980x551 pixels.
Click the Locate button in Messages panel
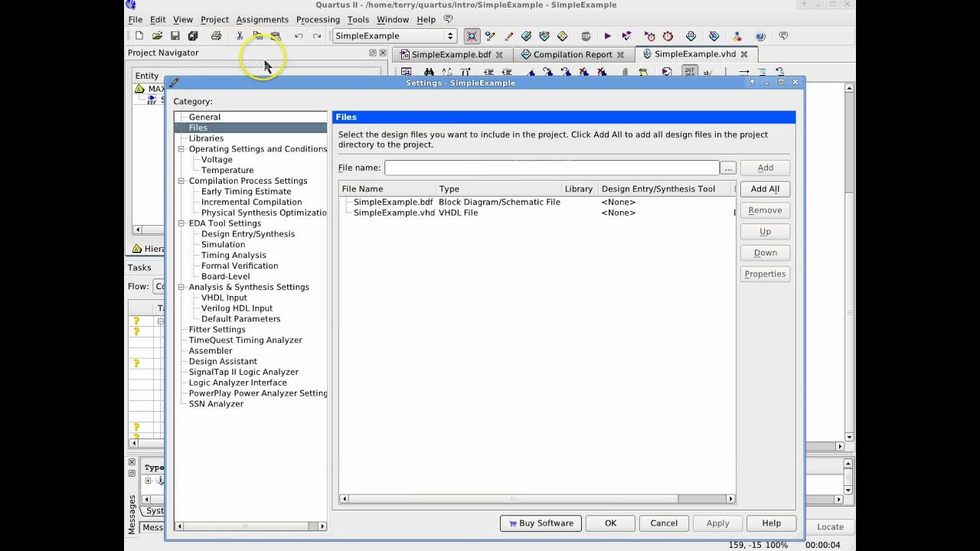point(830,527)
